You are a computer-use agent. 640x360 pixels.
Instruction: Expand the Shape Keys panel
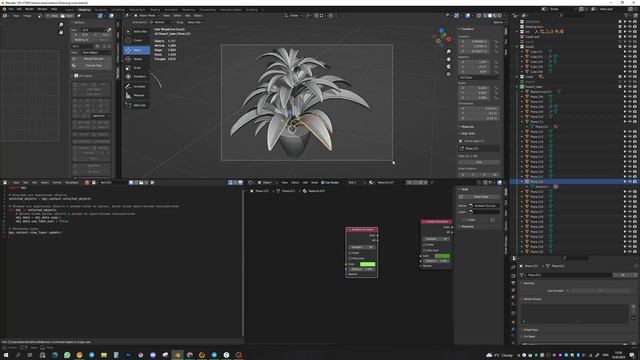pos(531,330)
